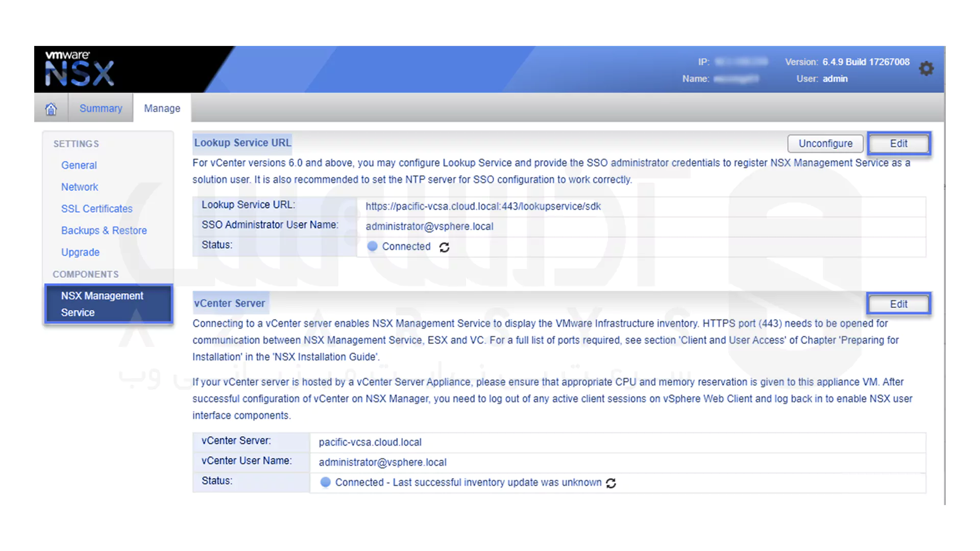This screenshot has width=980, height=551.
Task: Open the Upgrade page
Action: point(81,252)
